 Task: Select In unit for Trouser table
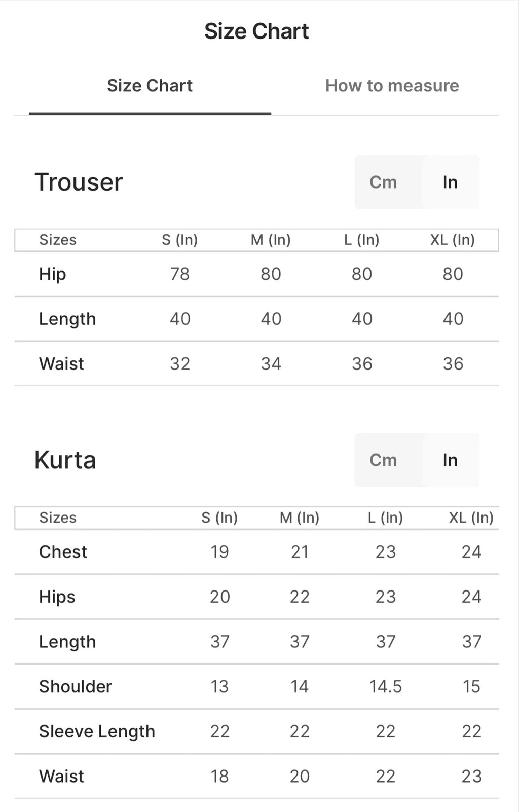[450, 182]
